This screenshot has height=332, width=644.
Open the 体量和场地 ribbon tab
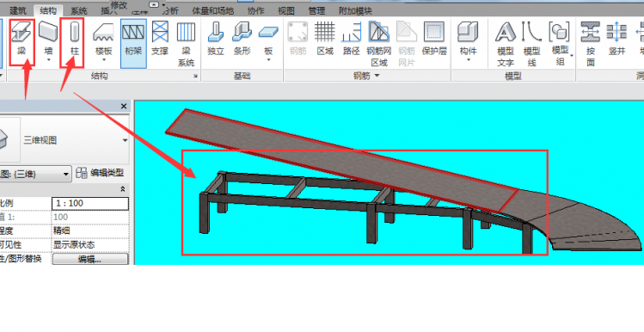pos(212,10)
